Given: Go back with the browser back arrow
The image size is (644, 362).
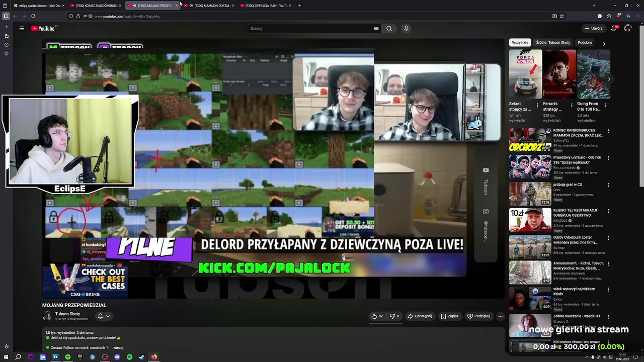Looking at the screenshot, I should click(15, 16).
